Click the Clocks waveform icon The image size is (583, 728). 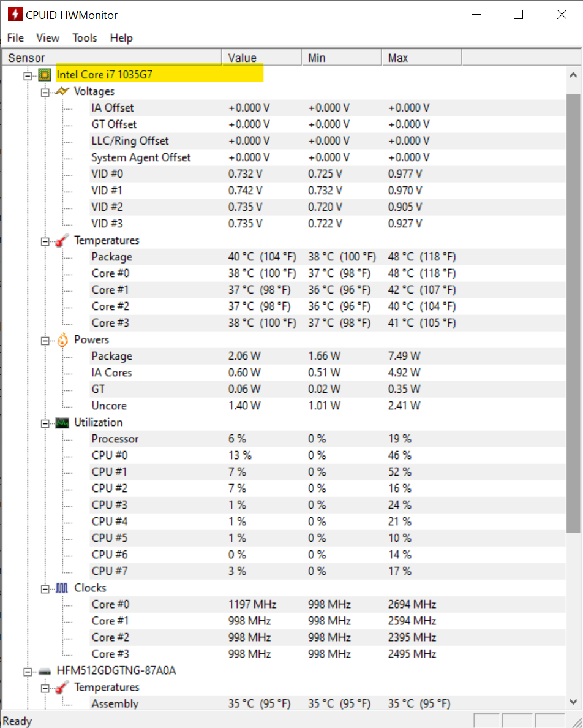(62, 588)
